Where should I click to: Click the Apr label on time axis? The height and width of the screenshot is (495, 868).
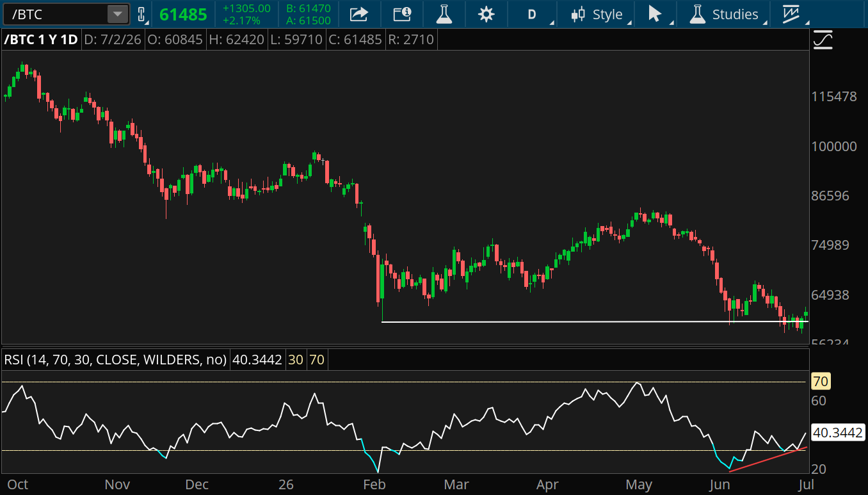coord(547,485)
